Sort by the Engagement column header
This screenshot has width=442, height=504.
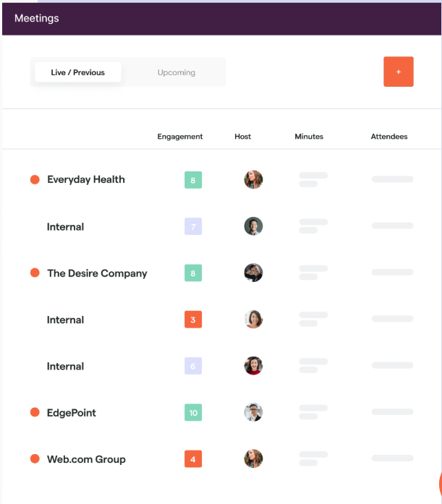click(180, 137)
